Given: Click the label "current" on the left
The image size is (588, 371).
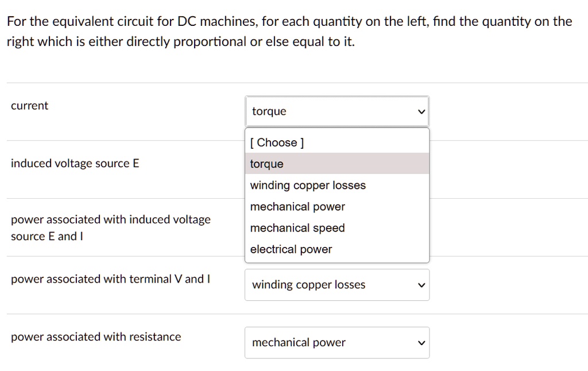Looking at the screenshot, I should click(29, 105).
